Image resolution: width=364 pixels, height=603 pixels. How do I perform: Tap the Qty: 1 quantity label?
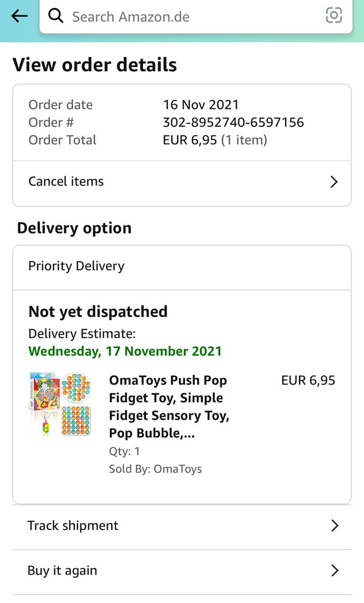coord(124,451)
